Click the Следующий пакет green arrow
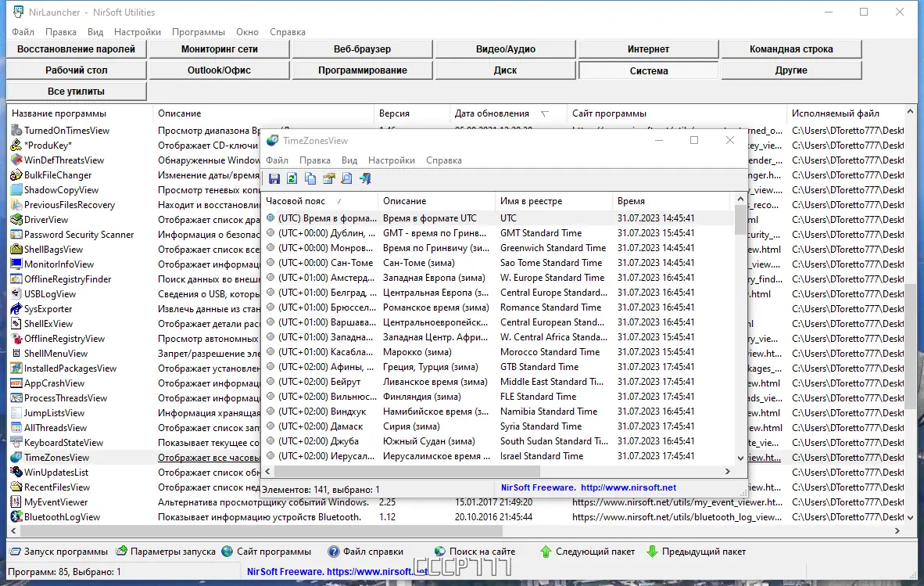 coord(546,552)
